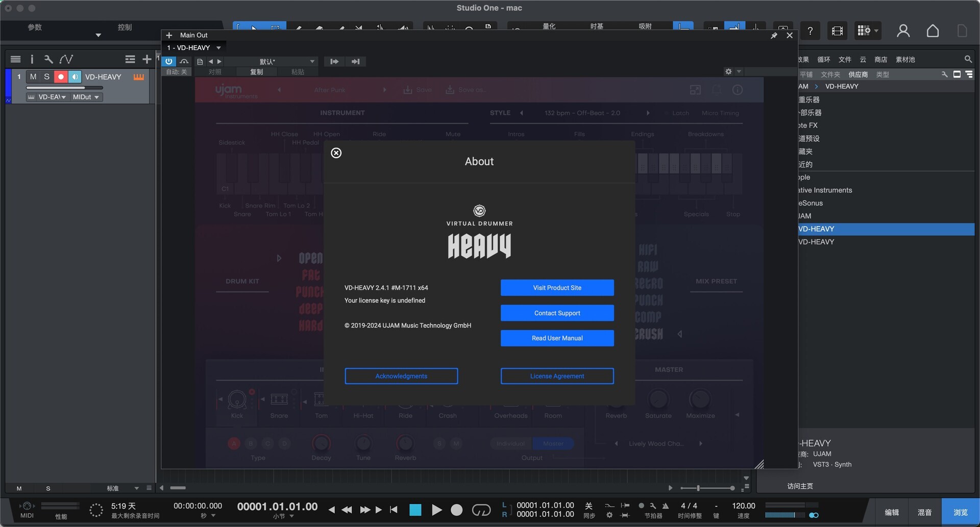Click Record button in transport
Image resolution: width=980 pixels, height=527 pixels.
point(457,510)
